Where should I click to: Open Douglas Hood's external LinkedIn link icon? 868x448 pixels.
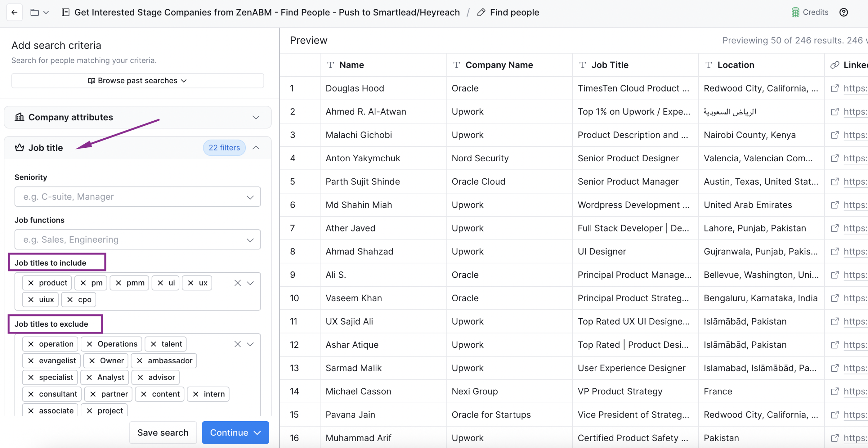(x=835, y=88)
